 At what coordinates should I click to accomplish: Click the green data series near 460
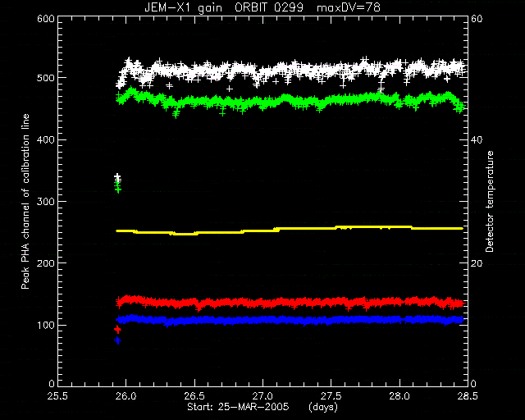(x=291, y=100)
